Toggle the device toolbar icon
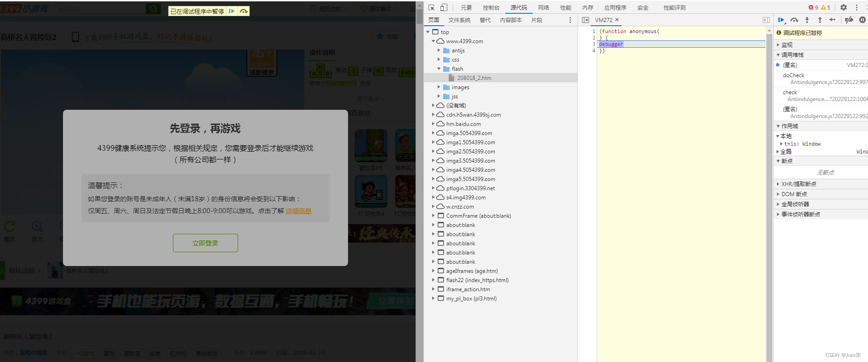The width and height of the screenshot is (868, 362). pyautogui.click(x=444, y=7)
